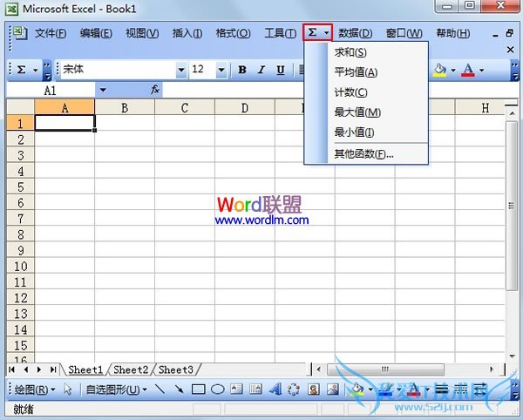Screen dimensions: 523x420
Task: Go to last sheet tab arrow
Action: point(52,369)
